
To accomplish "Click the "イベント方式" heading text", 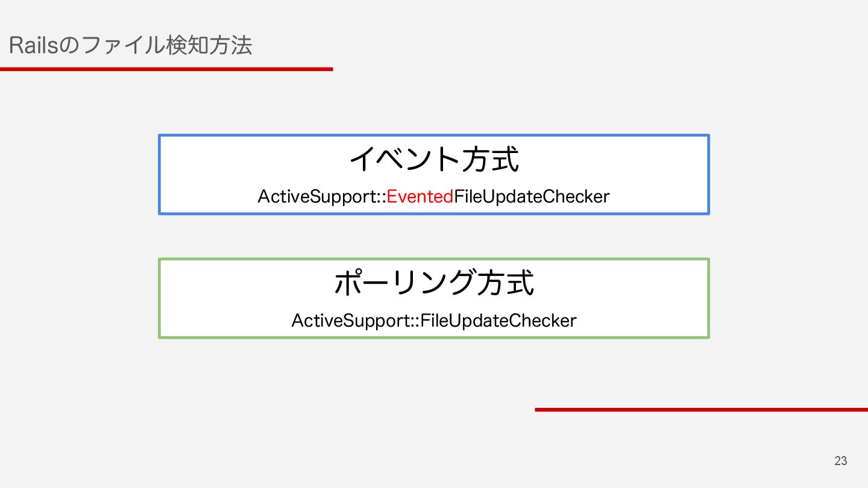I will coord(434,159).
